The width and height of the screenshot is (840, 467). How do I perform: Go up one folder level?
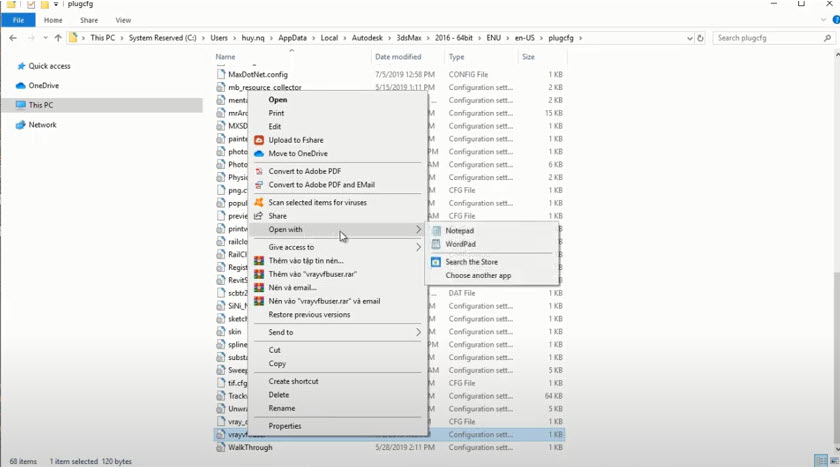57,38
